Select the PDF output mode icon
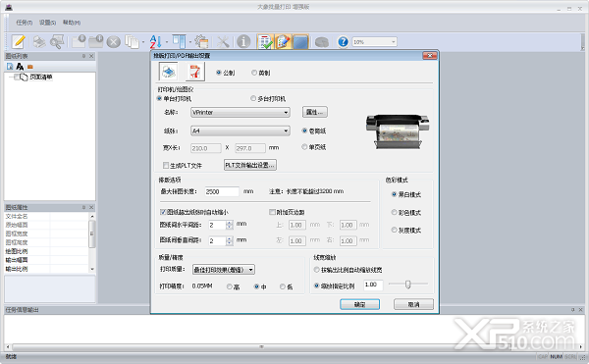The image size is (589, 364). 195,72
